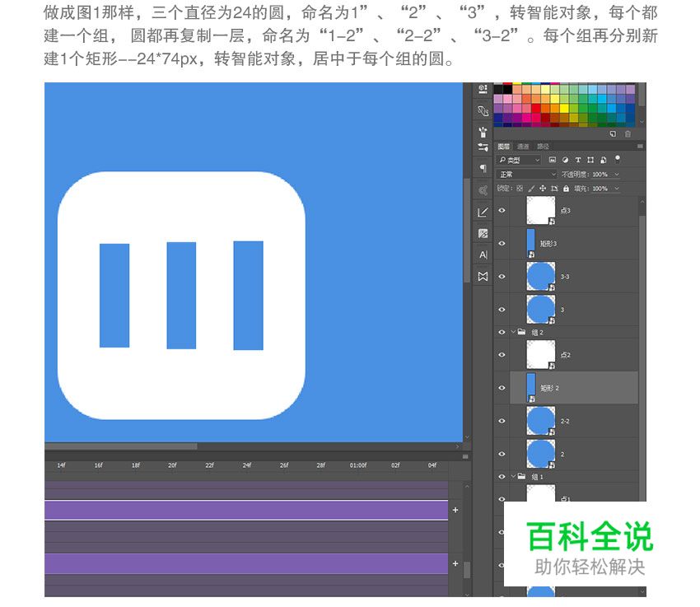Click the pixel layer filter icon
Viewport: 700px width, 607px height.
point(553,160)
